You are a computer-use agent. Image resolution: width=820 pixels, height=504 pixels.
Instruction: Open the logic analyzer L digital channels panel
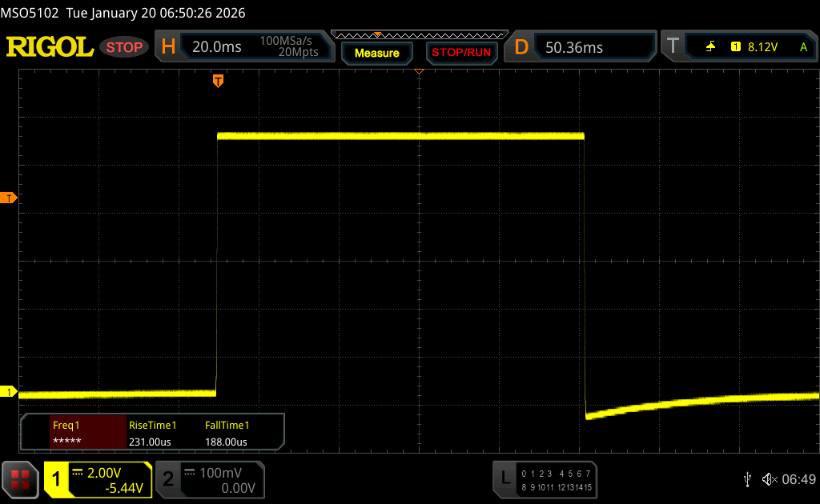pyautogui.click(x=504, y=478)
